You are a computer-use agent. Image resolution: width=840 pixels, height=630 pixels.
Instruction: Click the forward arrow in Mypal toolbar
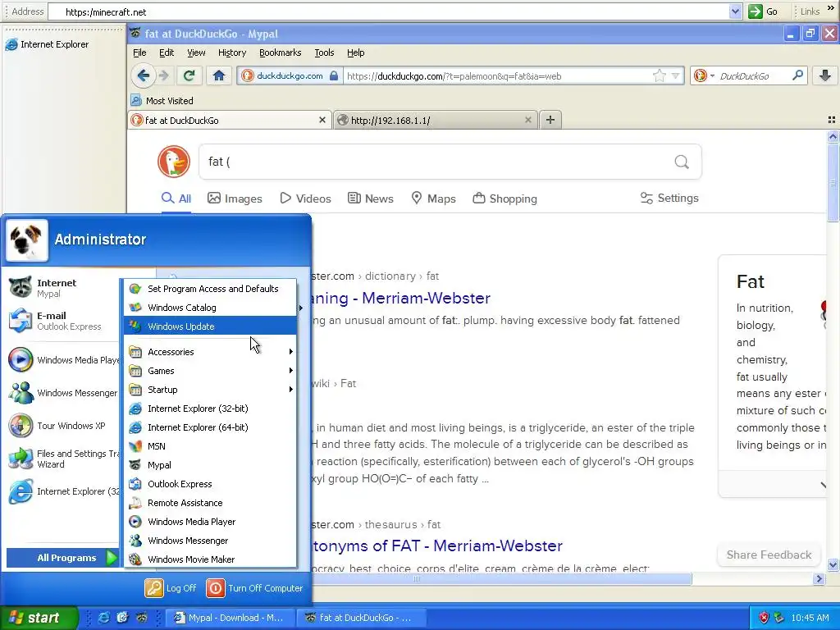coord(164,75)
